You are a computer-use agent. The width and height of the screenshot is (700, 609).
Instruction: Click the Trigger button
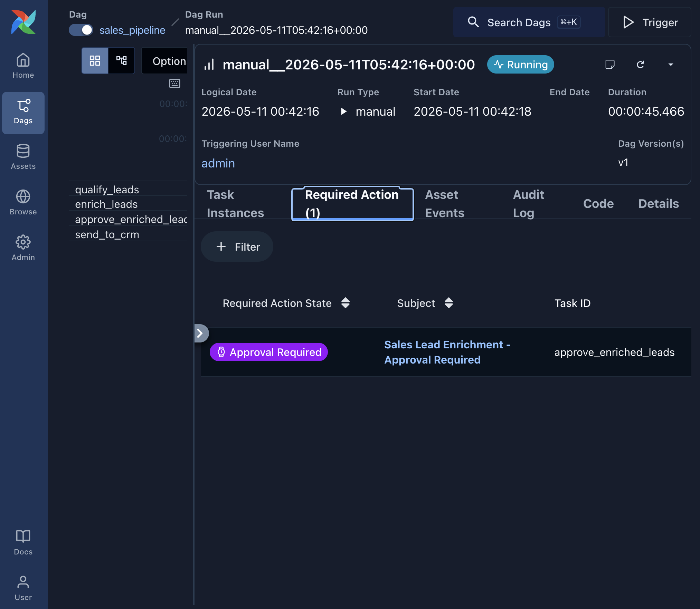coord(650,22)
